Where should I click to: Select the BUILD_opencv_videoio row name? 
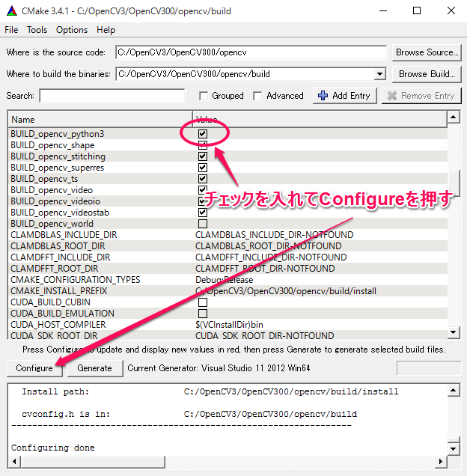pos(55,201)
